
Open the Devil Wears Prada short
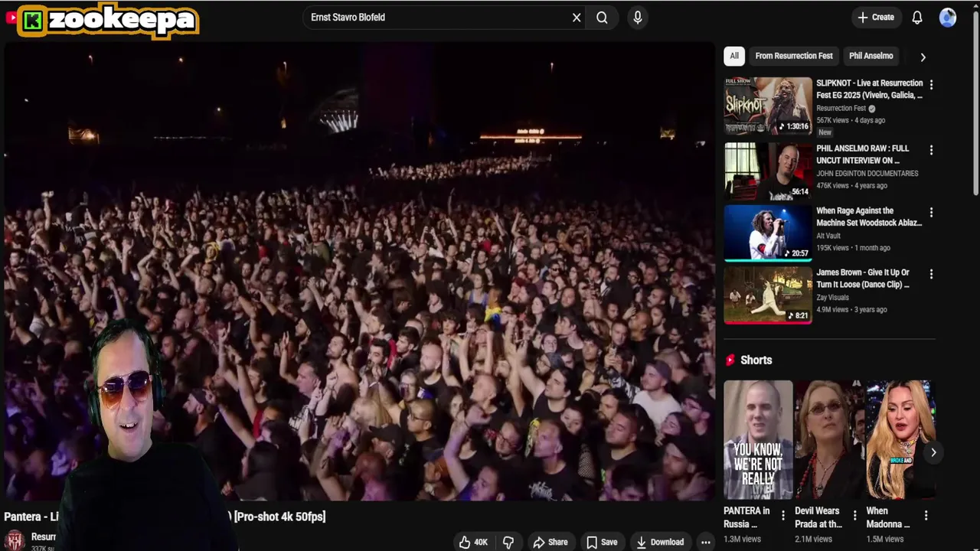point(829,440)
